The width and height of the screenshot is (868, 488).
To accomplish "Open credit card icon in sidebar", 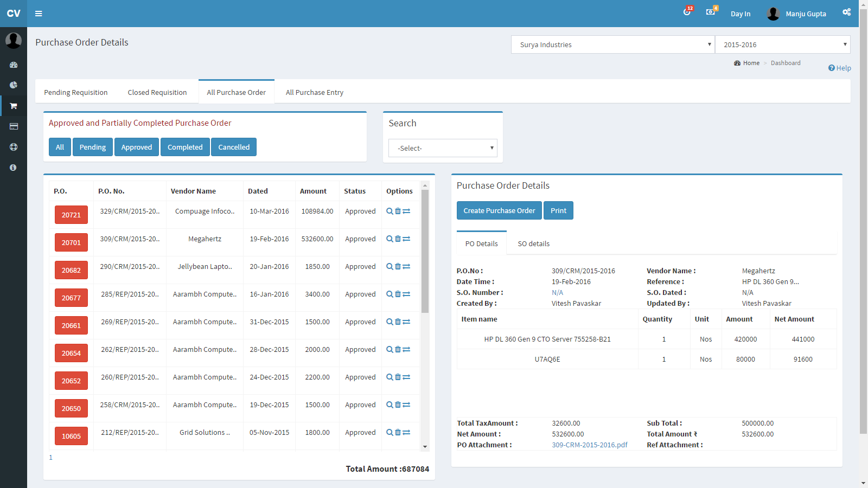I will pyautogui.click(x=14, y=126).
